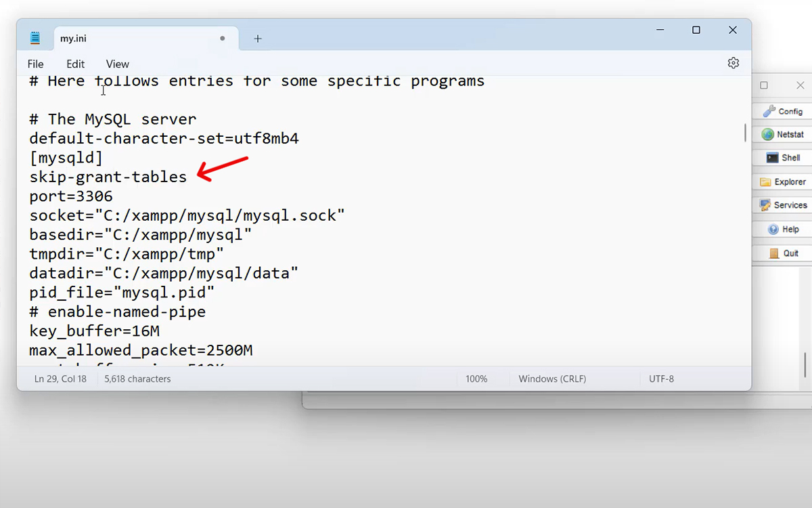812x508 pixels.
Task: Click the Notepad vertical scrollbar thumb
Action: point(745,132)
